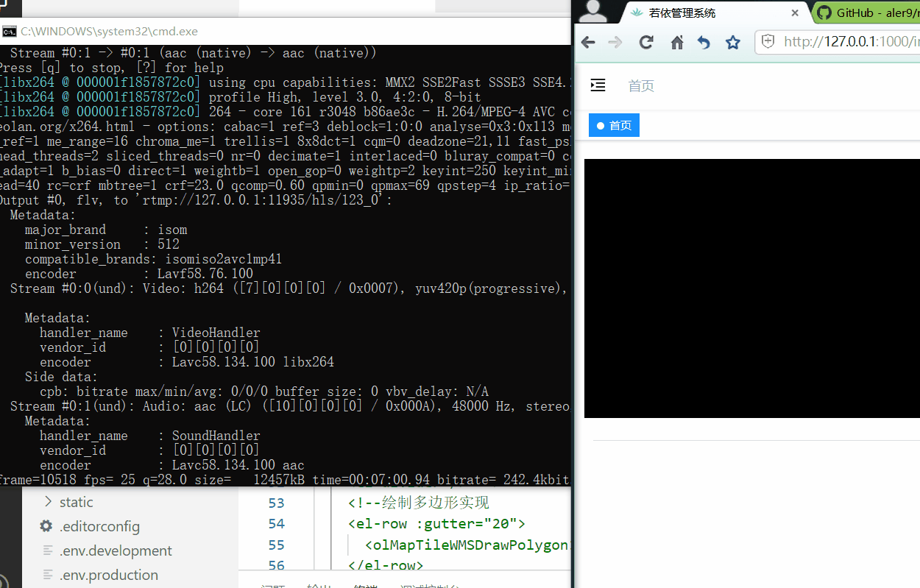Click line number 55 in editor
Viewport: 920px width, 588px height.
pyautogui.click(x=276, y=545)
